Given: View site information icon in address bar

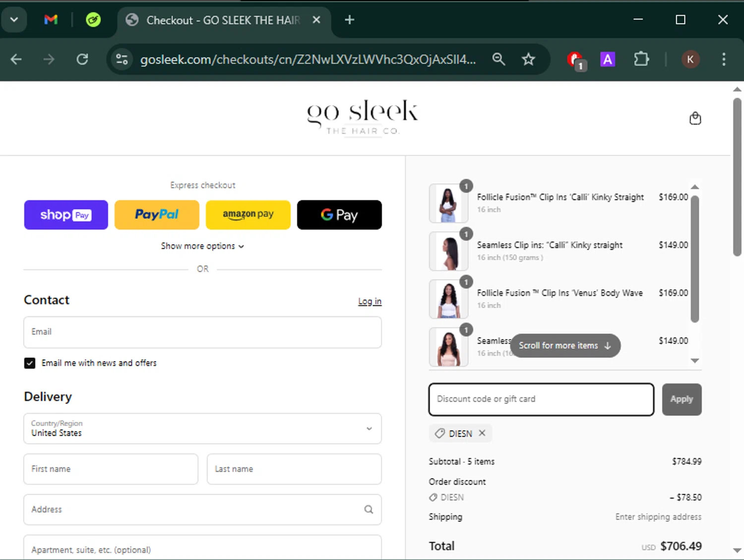Looking at the screenshot, I should [122, 59].
